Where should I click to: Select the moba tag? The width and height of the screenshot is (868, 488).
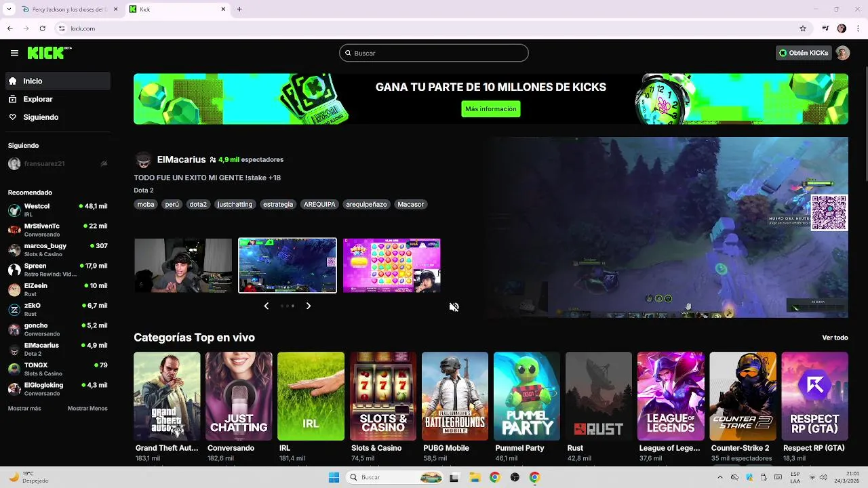point(146,204)
